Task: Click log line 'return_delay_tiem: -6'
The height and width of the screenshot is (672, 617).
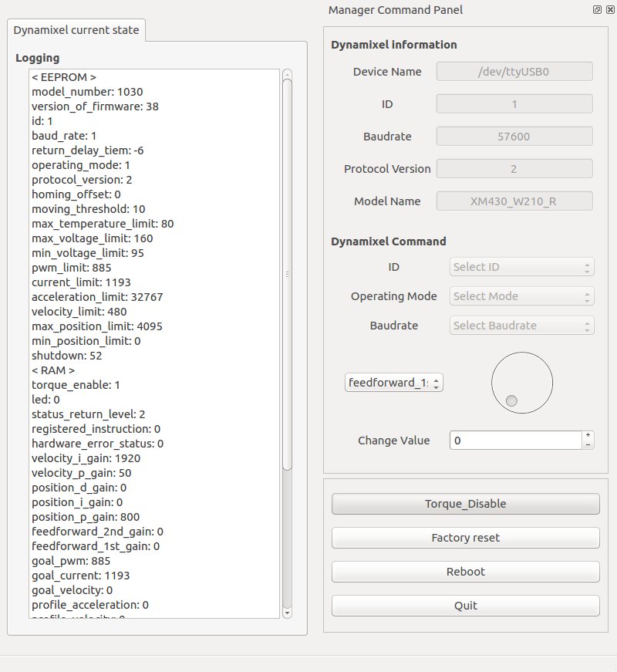Action: [88, 150]
